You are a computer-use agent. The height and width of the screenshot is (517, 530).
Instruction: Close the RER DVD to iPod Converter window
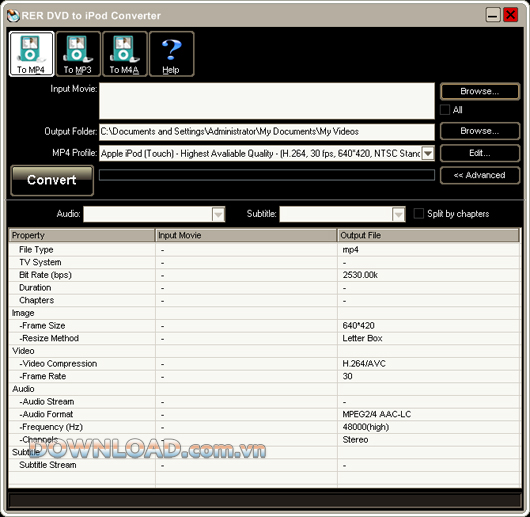510,15
